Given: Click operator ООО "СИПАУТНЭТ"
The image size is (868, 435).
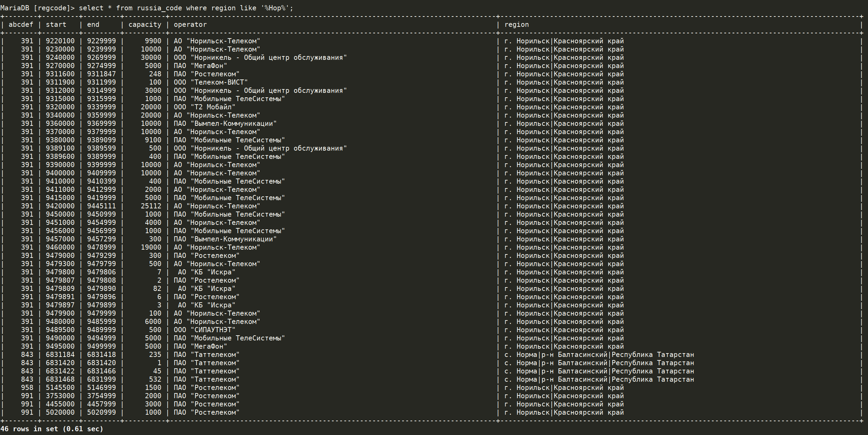Looking at the screenshot, I should tap(205, 330).
